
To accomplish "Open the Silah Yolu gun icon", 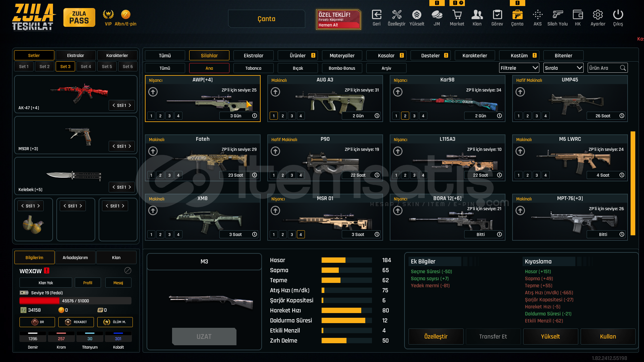I will [557, 15].
